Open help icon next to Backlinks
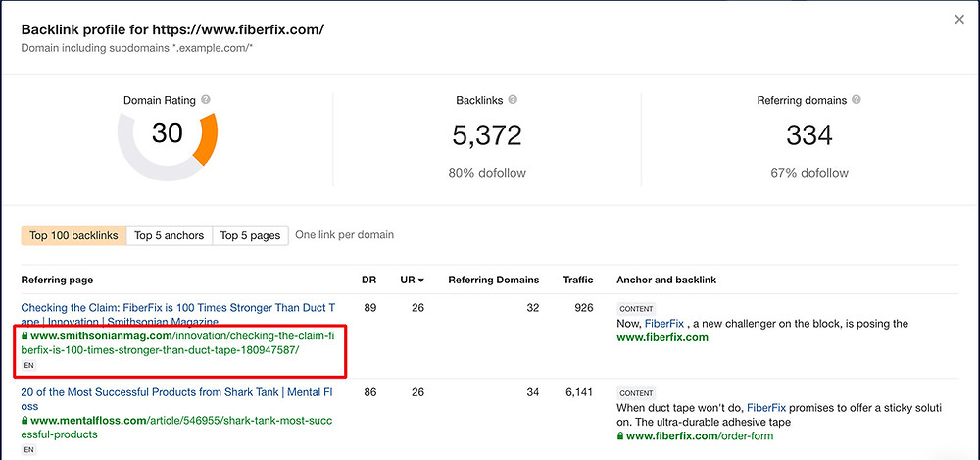The height and width of the screenshot is (460, 980). (x=514, y=99)
